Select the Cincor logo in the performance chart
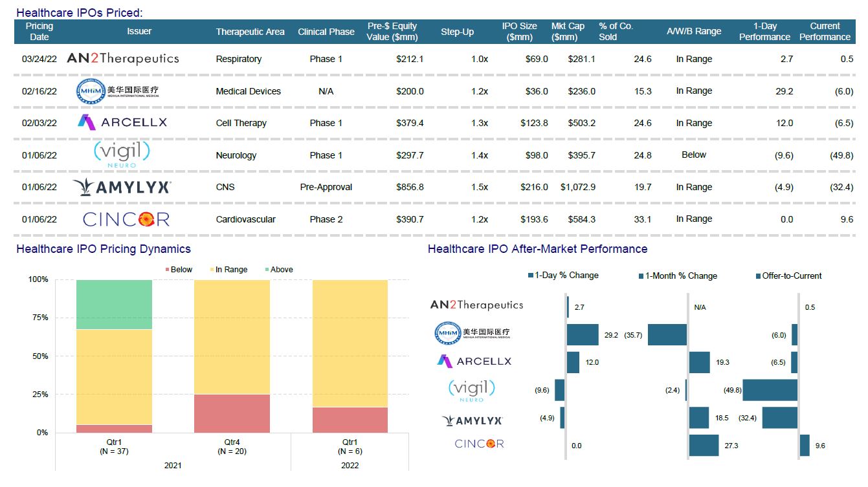The width and height of the screenshot is (868, 487). point(479,444)
